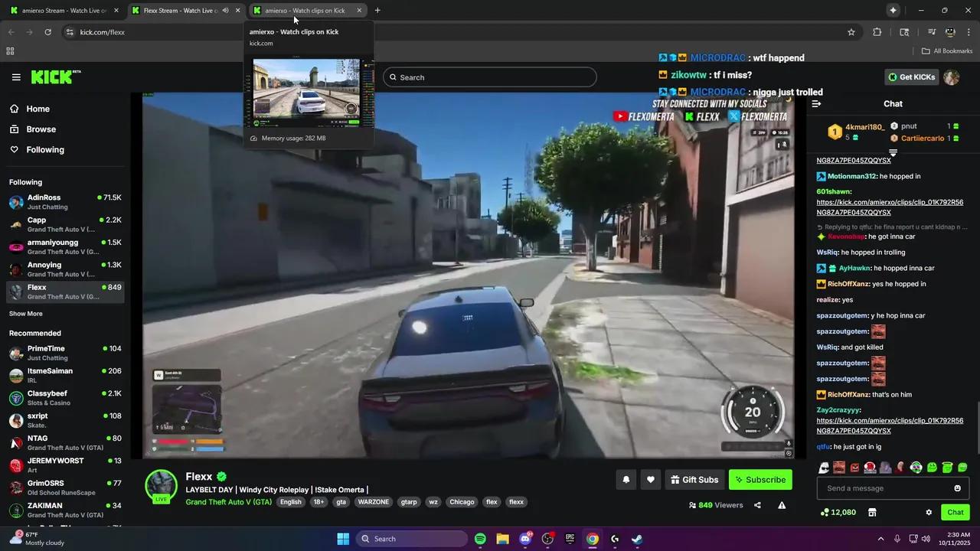Click the green Chat send button

pyautogui.click(x=955, y=512)
